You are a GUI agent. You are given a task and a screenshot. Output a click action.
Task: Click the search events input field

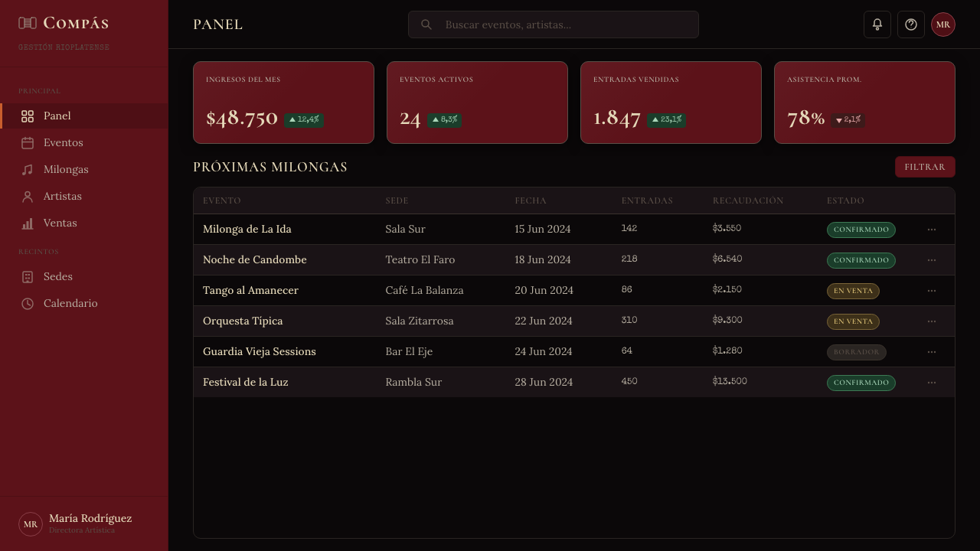(x=554, y=24)
